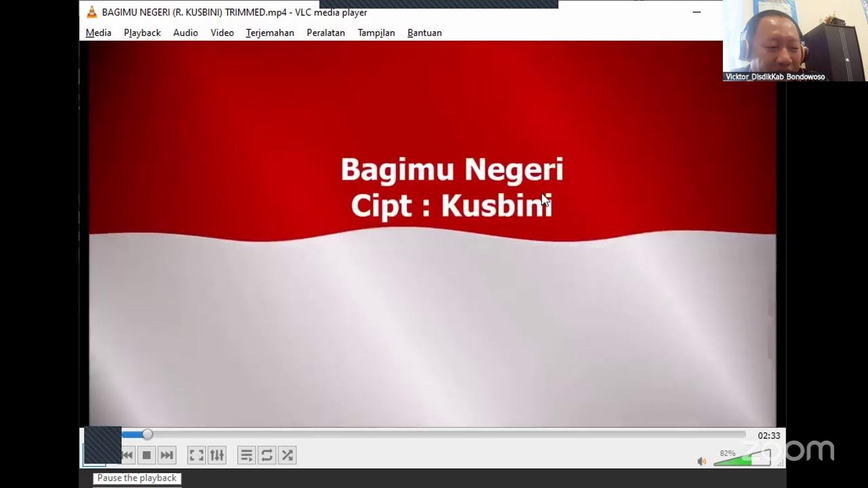Mute audio with speaker icon
The width and height of the screenshot is (868, 488).
click(702, 461)
